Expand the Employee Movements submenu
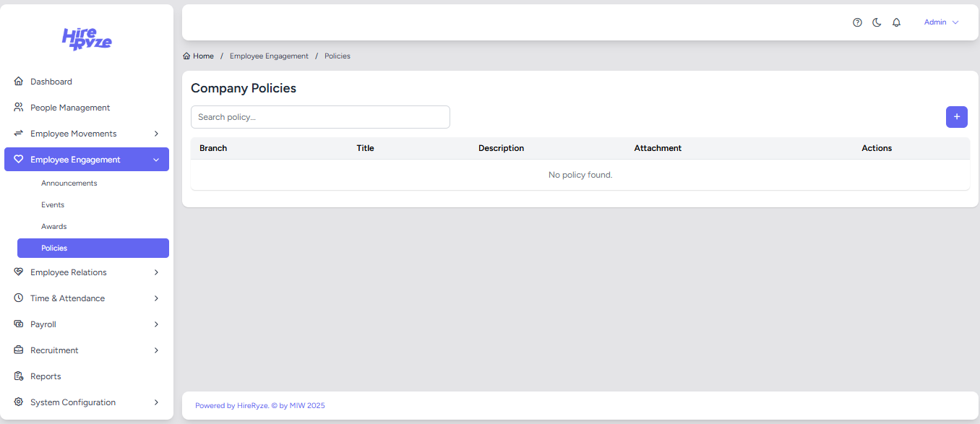The width and height of the screenshot is (980, 424). (156, 134)
